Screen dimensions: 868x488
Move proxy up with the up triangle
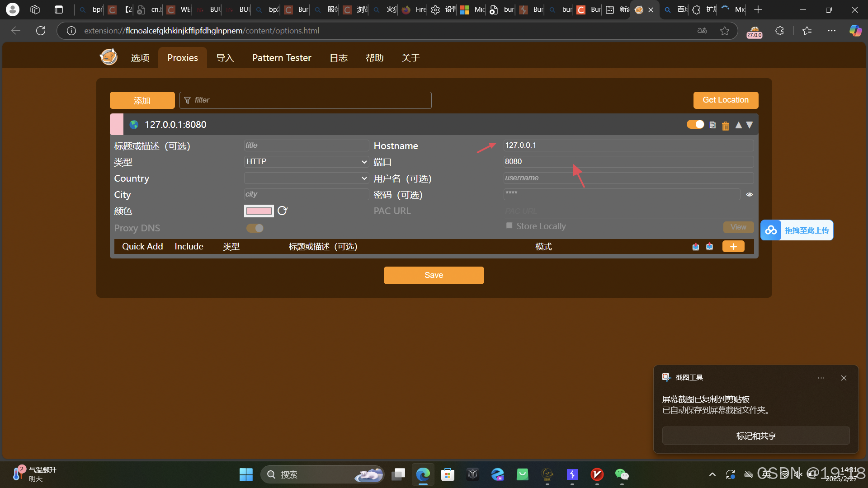(x=738, y=125)
